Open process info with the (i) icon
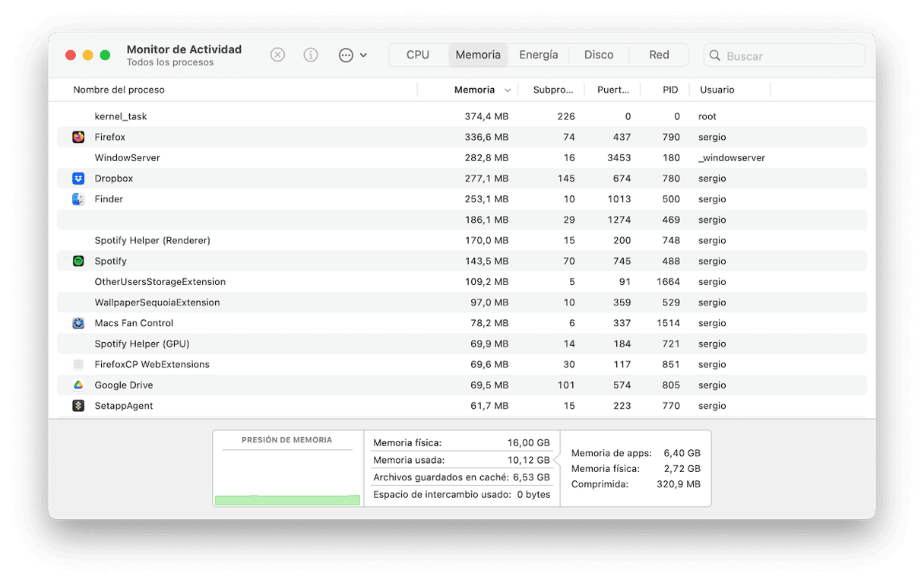This screenshot has width=924, height=583. click(x=311, y=55)
